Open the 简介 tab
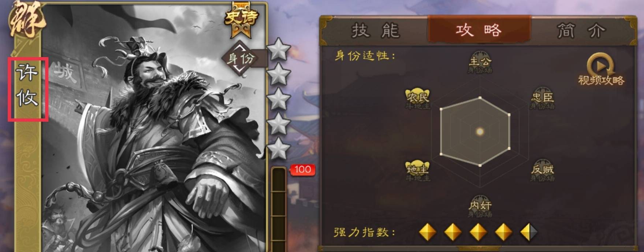 pyautogui.click(x=581, y=30)
